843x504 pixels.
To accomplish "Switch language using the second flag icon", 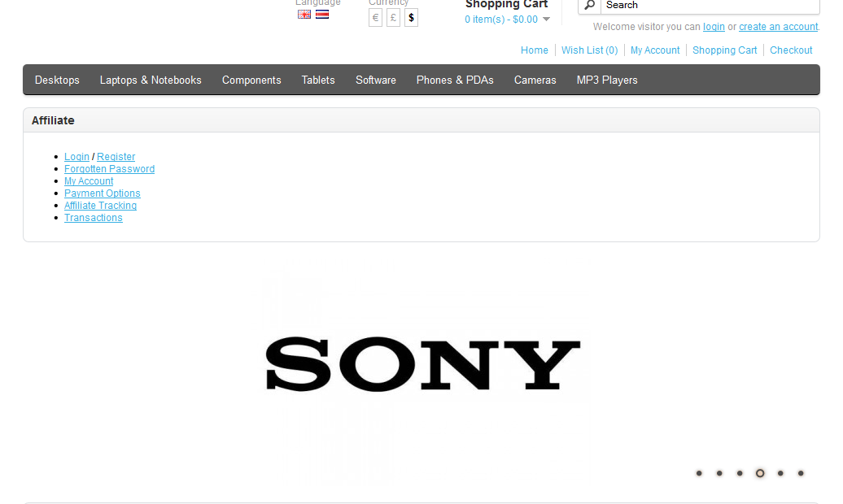I will [322, 15].
